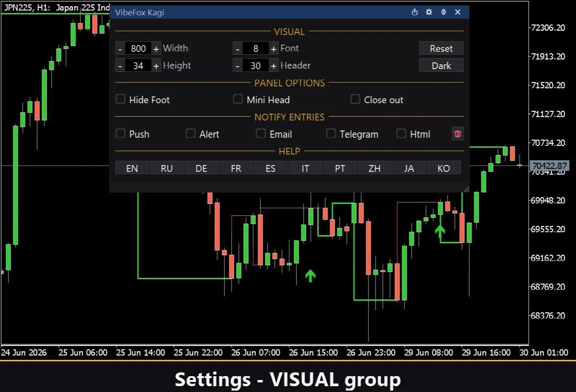
Task: Switch theme using the Dark button
Action: pos(441,66)
